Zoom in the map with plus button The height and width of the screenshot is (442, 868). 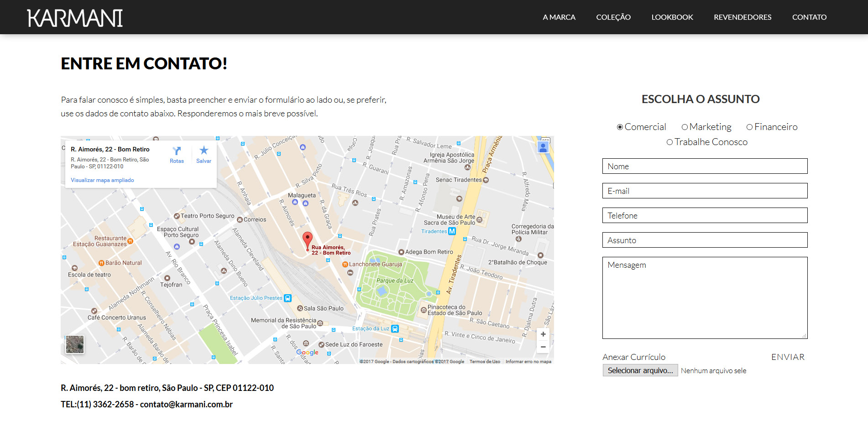pos(543,334)
